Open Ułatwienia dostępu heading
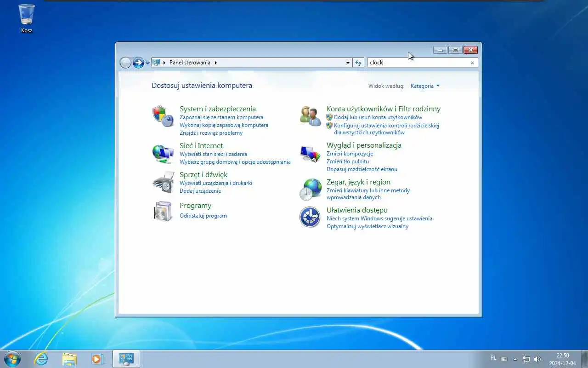Image resolution: width=588 pixels, height=368 pixels. click(x=357, y=210)
